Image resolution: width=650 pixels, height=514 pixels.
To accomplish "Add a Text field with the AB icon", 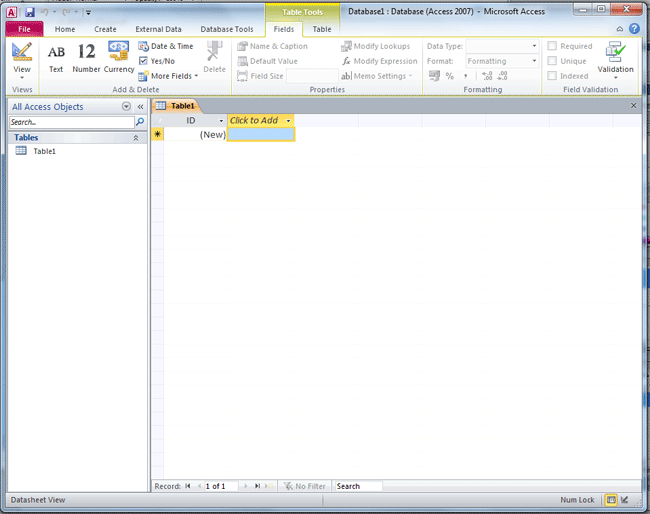I will [56, 58].
